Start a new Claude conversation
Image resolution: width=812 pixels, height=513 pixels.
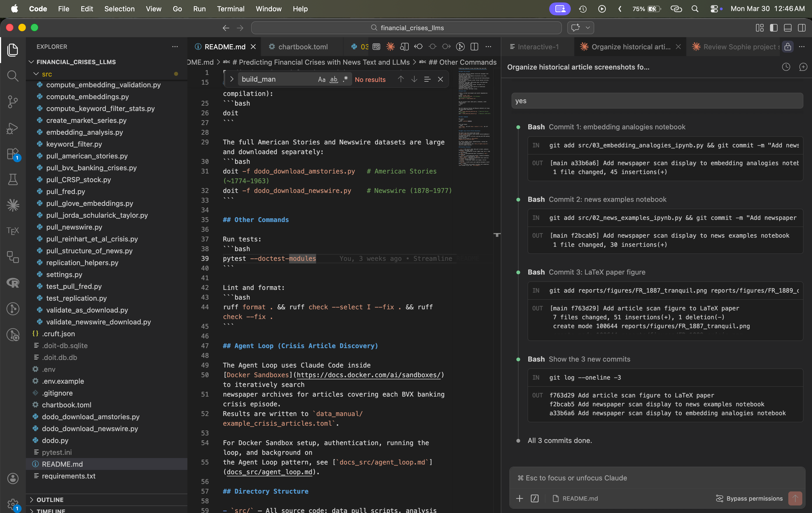click(x=803, y=67)
